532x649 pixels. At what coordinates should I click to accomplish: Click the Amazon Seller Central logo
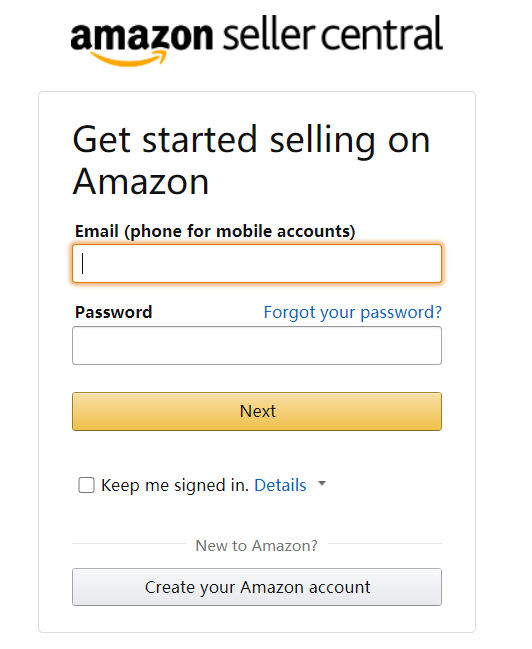[257, 40]
